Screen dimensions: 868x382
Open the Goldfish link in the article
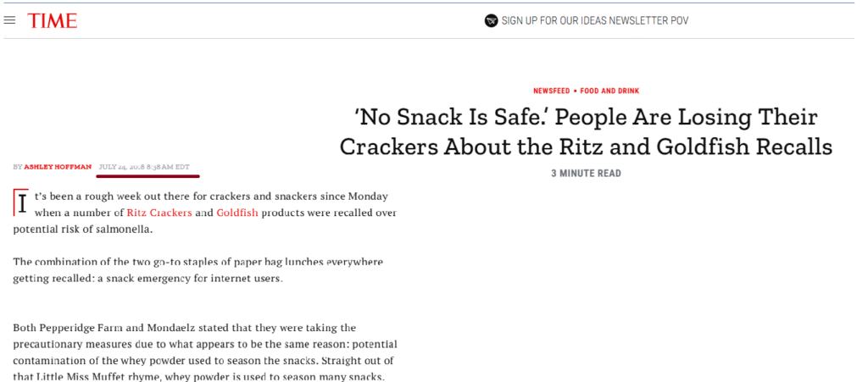pos(237,213)
